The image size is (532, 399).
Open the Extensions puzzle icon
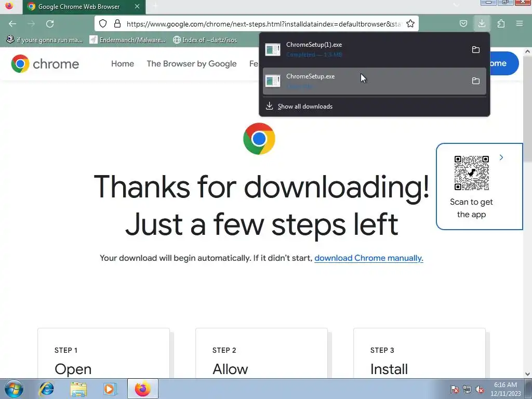pyautogui.click(x=501, y=24)
